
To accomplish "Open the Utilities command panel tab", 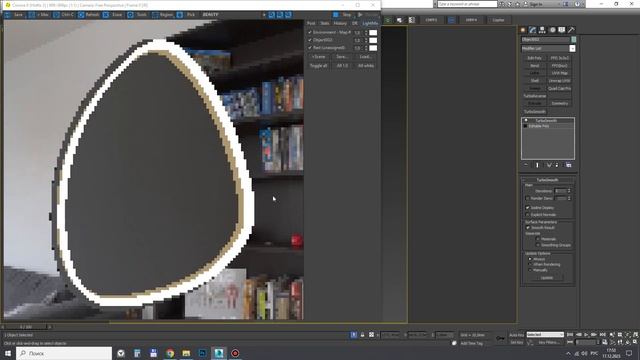I will pos(571,30).
